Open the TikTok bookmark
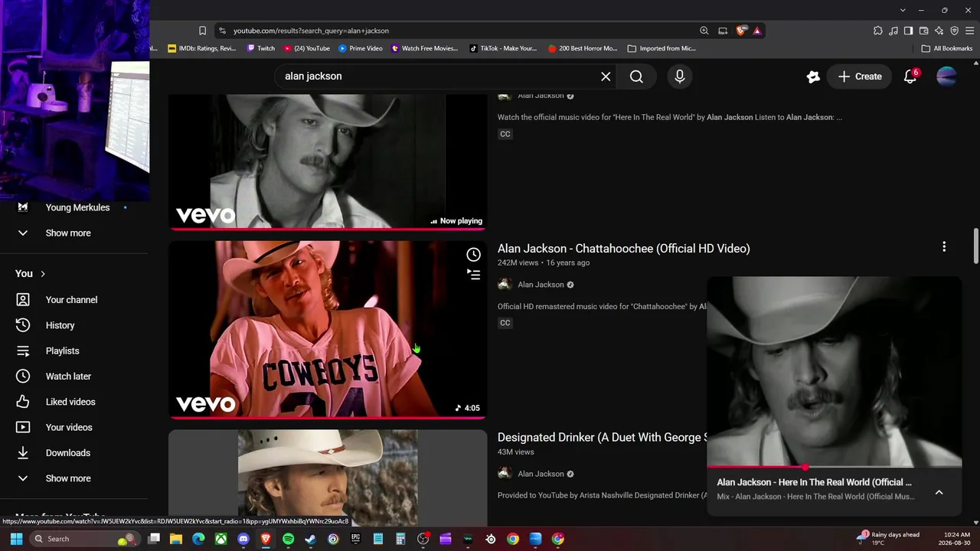 pyautogui.click(x=503, y=48)
